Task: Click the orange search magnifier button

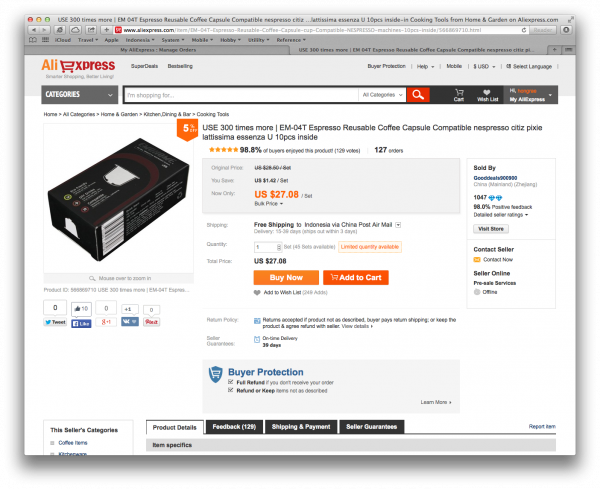Action: tap(418, 95)
